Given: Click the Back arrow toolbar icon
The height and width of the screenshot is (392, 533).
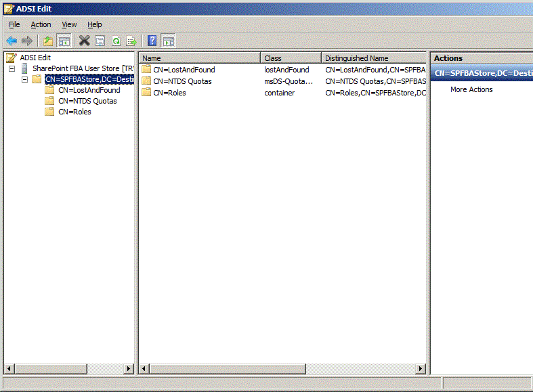Looking at the screenshot, I should pyautogui.click(x=12, y=41).
